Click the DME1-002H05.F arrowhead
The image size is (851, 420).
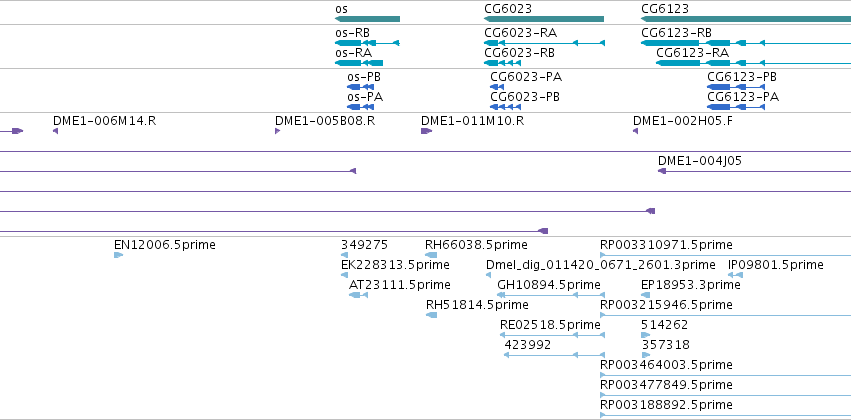pyautogui.click(x=635, y=131)
